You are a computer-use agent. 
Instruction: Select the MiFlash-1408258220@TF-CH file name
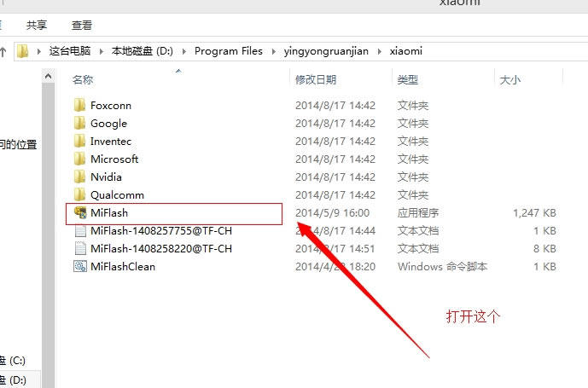point(160,248)
